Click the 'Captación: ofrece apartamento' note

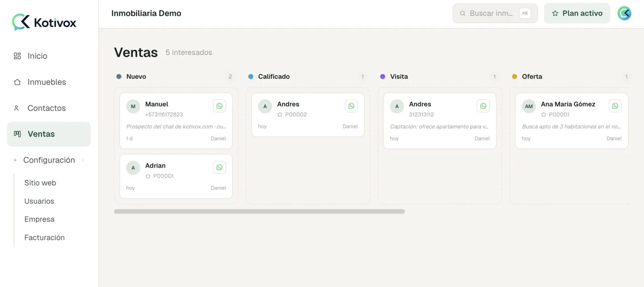pos(439,126)
